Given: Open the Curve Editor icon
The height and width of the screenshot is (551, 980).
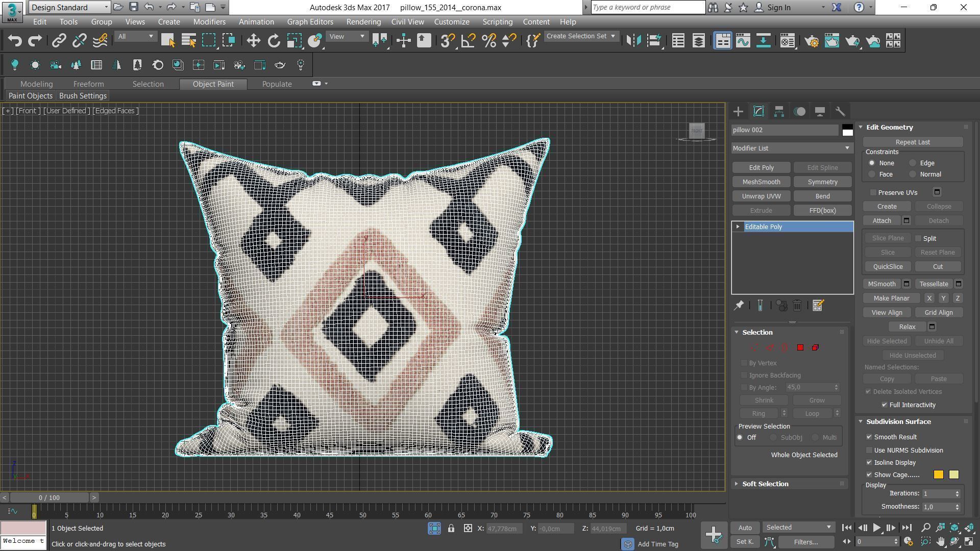Looking at the screenshot, I should (x=743, y=41).
